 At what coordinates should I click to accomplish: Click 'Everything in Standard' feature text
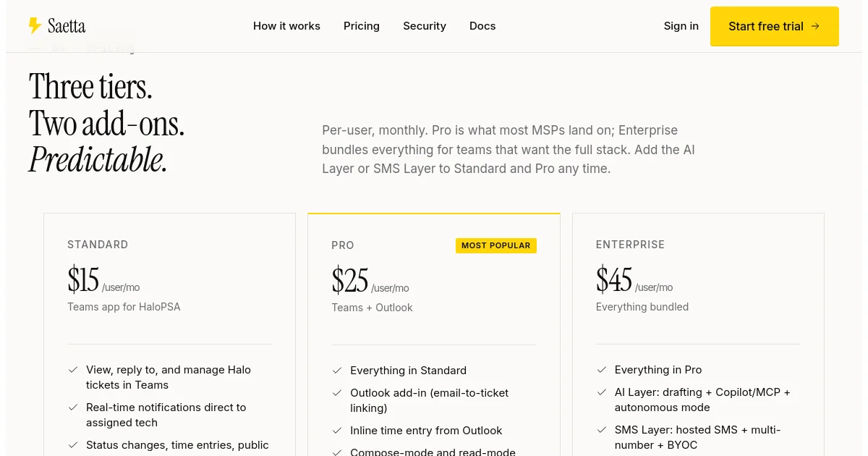[x=409, y=371]
